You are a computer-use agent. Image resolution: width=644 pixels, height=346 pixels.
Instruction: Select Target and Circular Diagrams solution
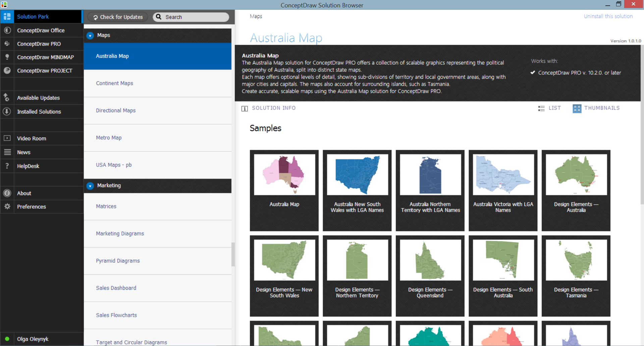[x=158, y=338]
